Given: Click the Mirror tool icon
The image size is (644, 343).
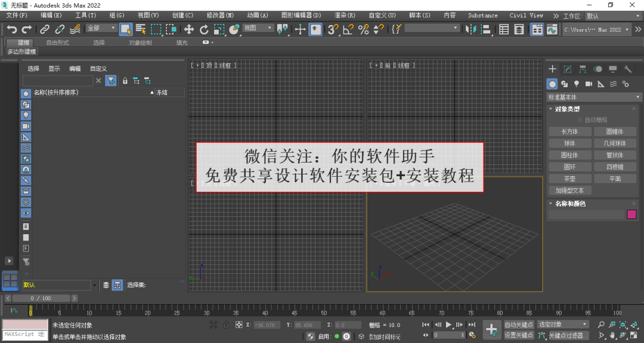Looking at the screenshot, I should tap(470, 29).
